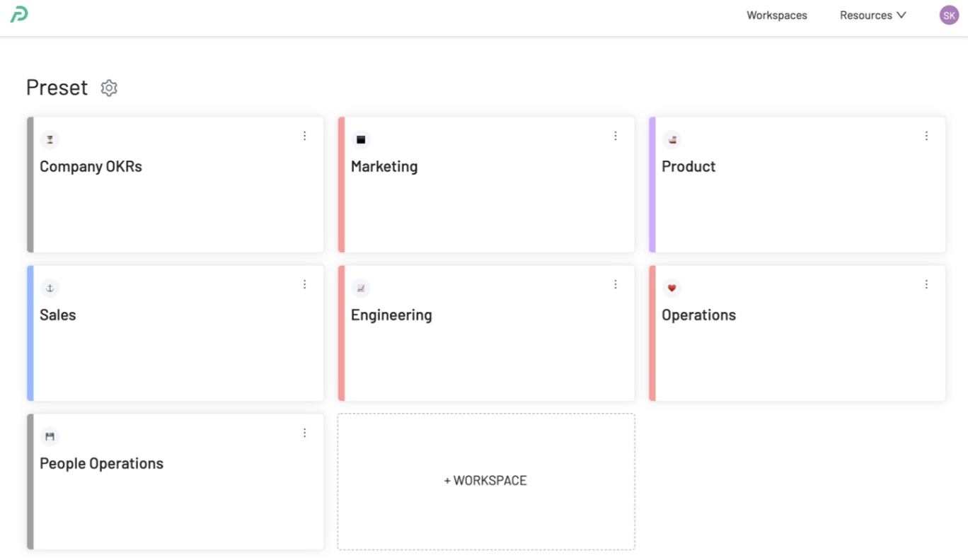The height and width of the screenshot is (560, 968).
Task: Open the three-dot menu on Company OKRs
Action: (x=304, y=136)
